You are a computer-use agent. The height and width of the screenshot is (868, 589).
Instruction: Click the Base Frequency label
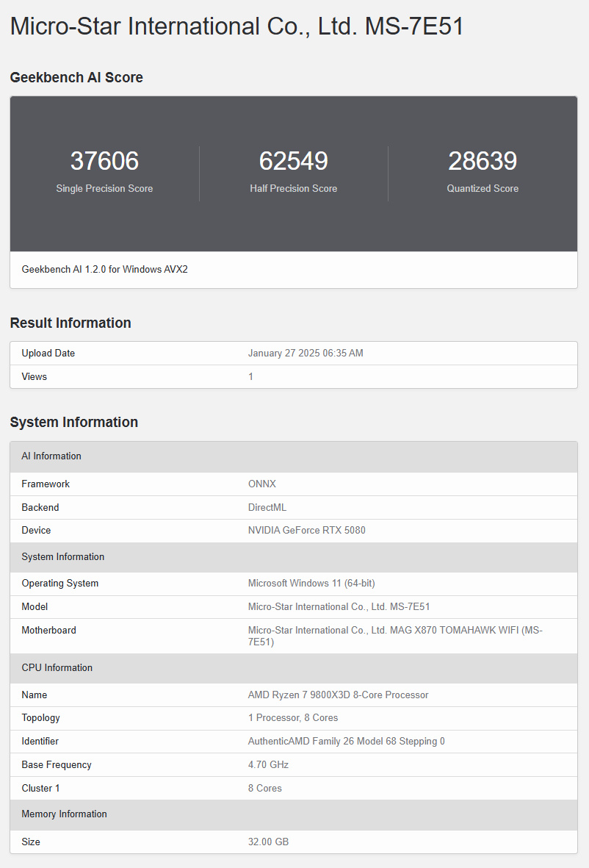57,764
